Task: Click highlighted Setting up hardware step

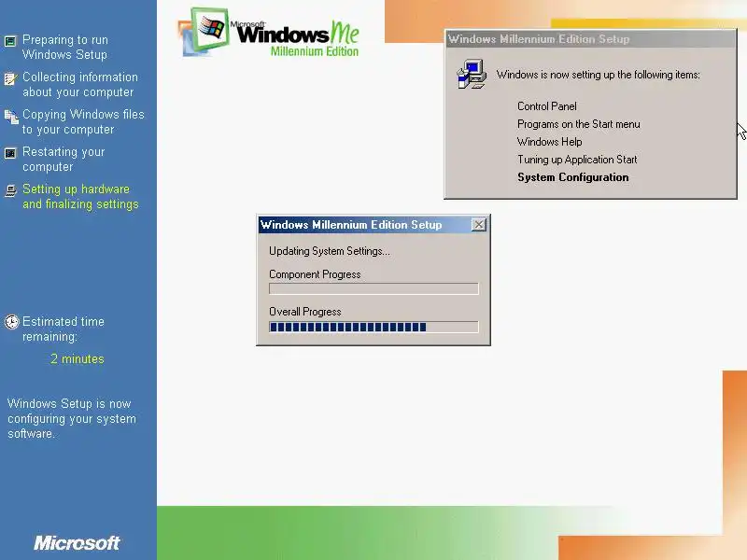Action: pyautogui.click(x=80, y=196)
